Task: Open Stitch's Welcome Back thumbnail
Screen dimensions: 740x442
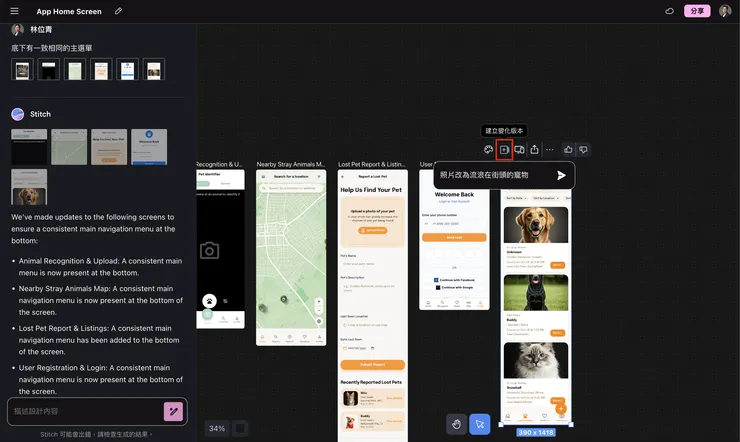Action: 149,147
